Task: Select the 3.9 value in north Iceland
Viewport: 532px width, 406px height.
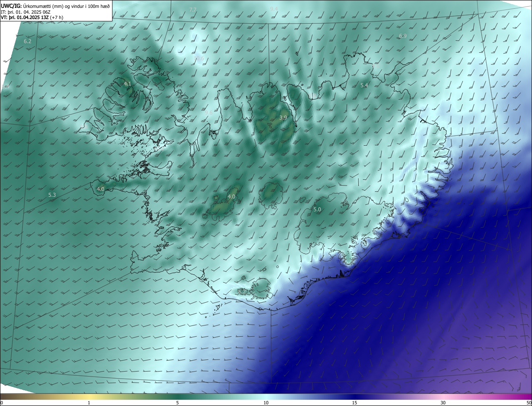Action: coord(283,118)
